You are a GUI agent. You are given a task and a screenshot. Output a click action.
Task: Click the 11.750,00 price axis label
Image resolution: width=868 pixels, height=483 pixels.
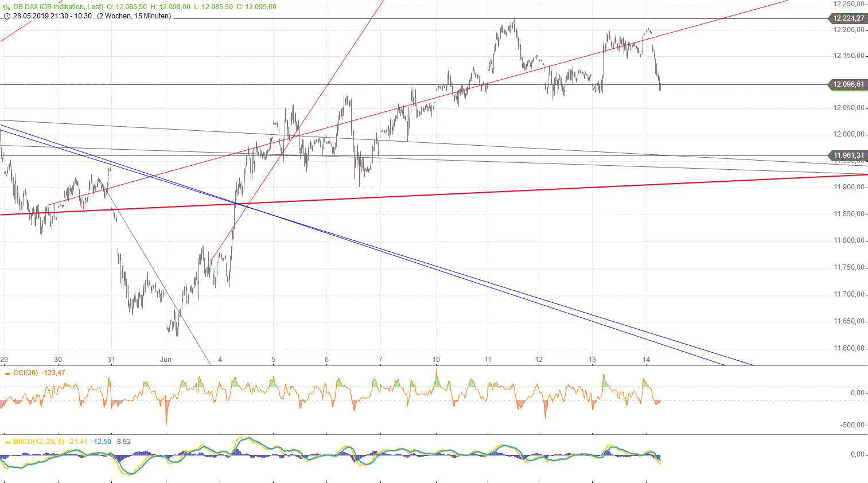tap(848, 267)
